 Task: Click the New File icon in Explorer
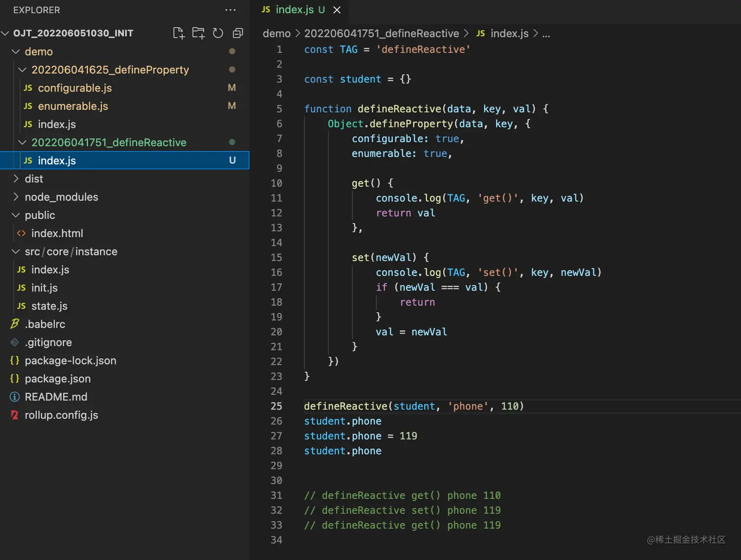179,33
